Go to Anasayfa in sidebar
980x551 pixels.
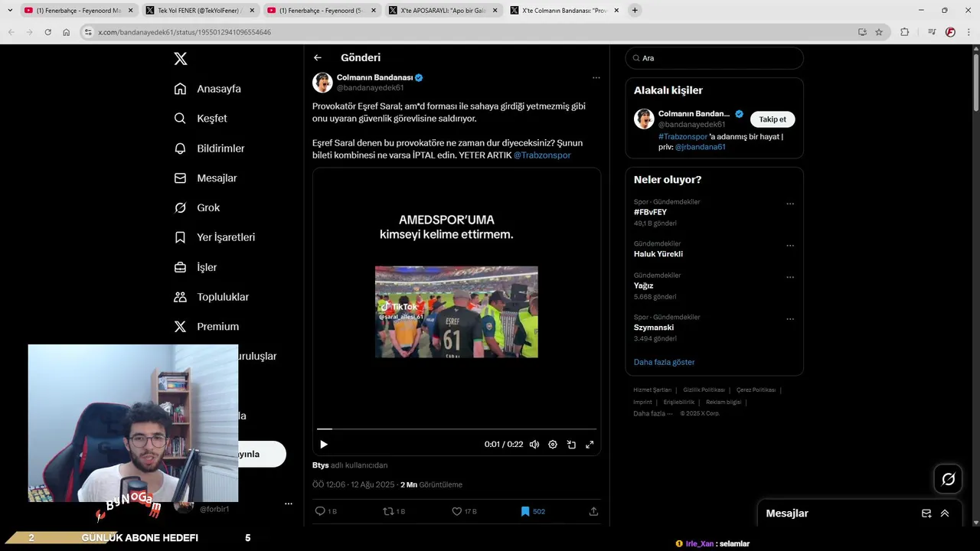click(207, 89)
